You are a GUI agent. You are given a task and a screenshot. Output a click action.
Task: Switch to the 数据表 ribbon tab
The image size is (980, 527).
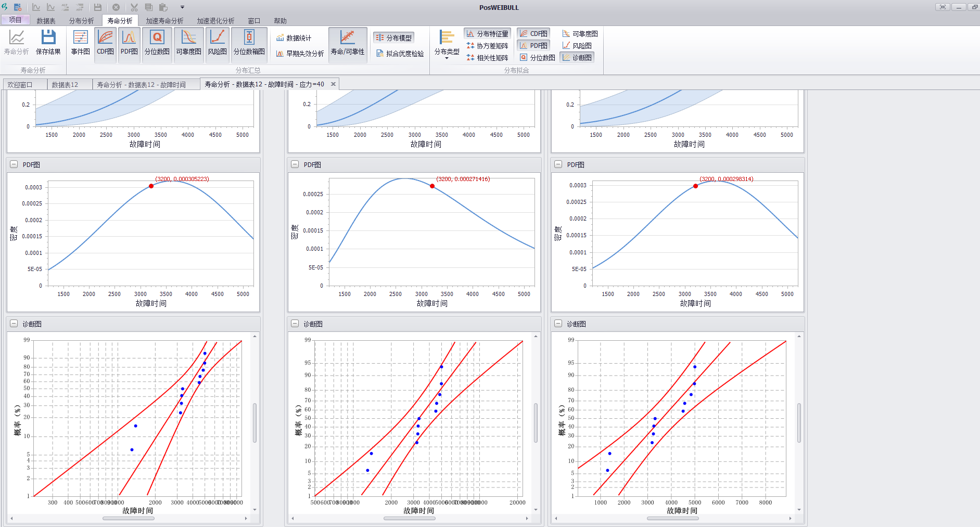coord(46,21)
